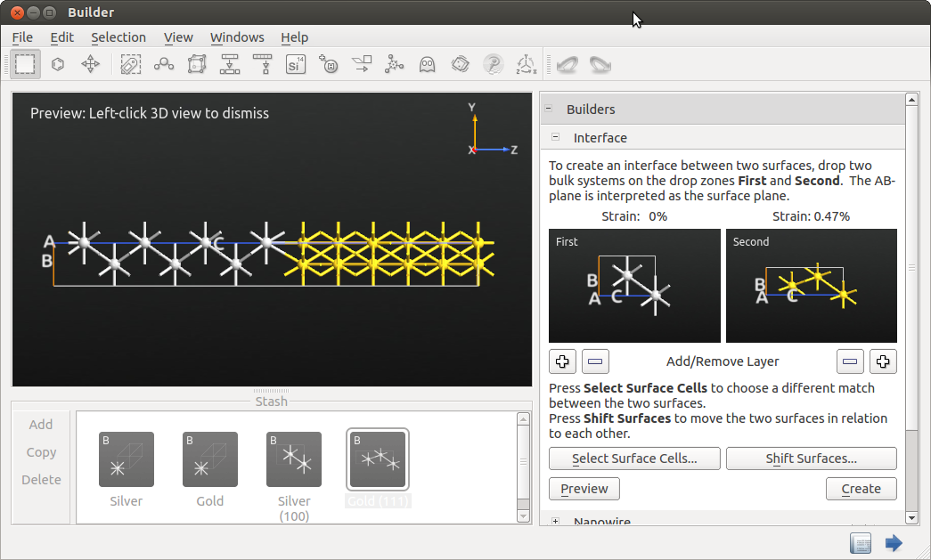Click the stash scrollbar down arrow
Screen dimensions: 931x560
point(523,516)
